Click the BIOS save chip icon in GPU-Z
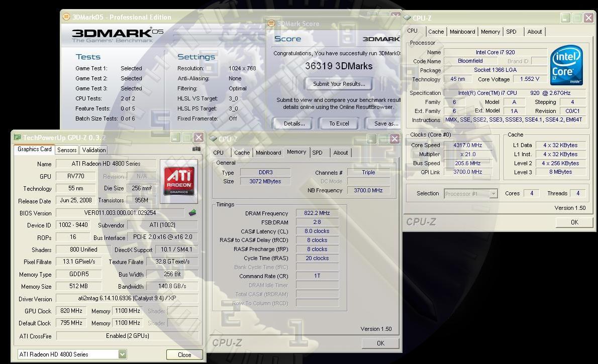 tap(192, 213)
